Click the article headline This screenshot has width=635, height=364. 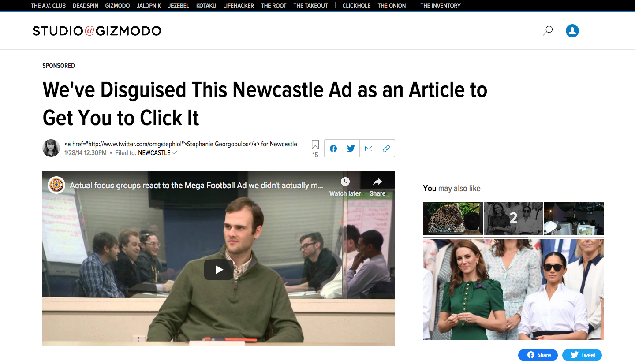(265, 104)
